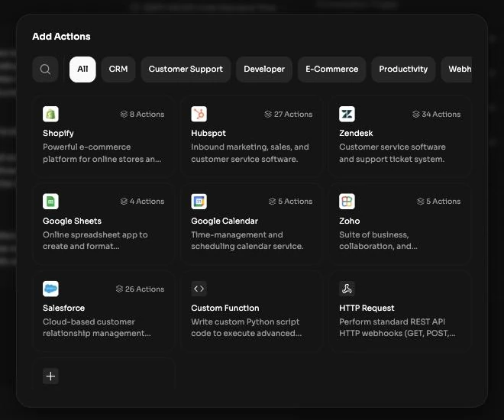This screenshot has width=504, height=420.
Task: Click description 'Time-management and scheduling calendar service'
Action: (x=247, y=241)
